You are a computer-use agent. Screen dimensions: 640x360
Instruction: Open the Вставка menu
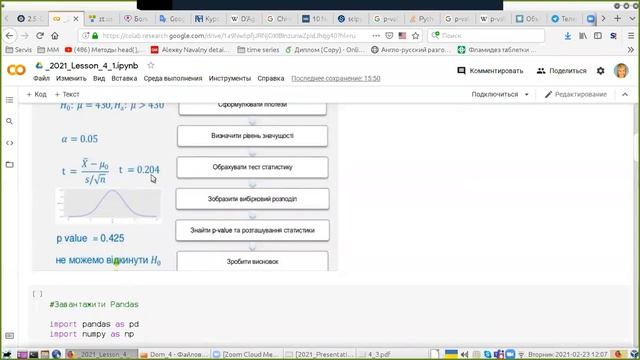click(124, 78)
